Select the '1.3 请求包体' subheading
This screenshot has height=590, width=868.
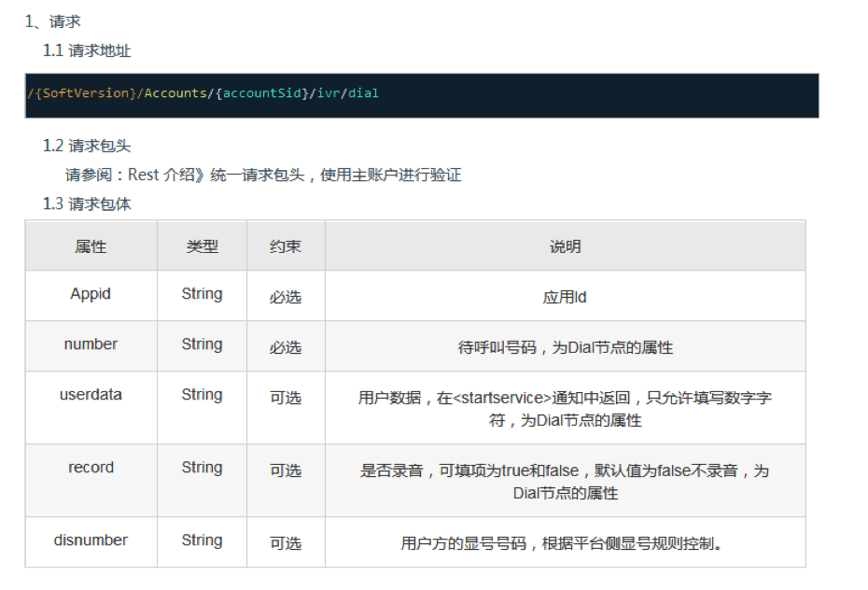click(x=87, y=204)
